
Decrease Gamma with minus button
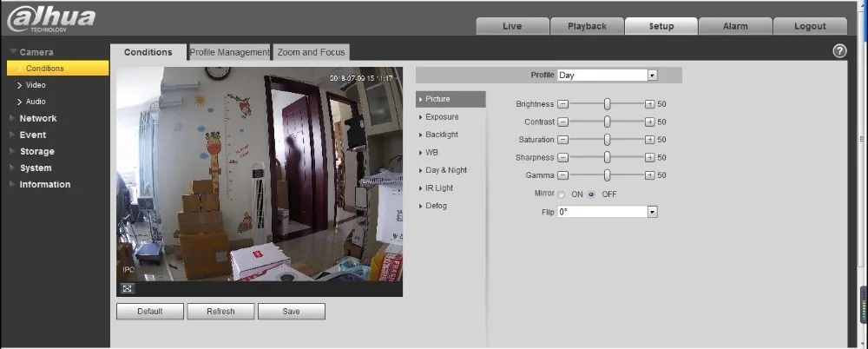pyautogui.click(x=563, y=175)
